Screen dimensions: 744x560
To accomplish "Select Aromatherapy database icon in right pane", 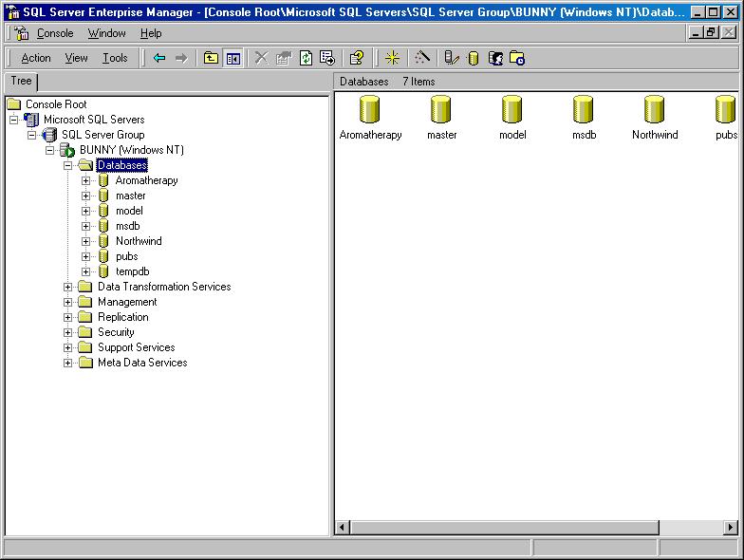I will (370, 109).
